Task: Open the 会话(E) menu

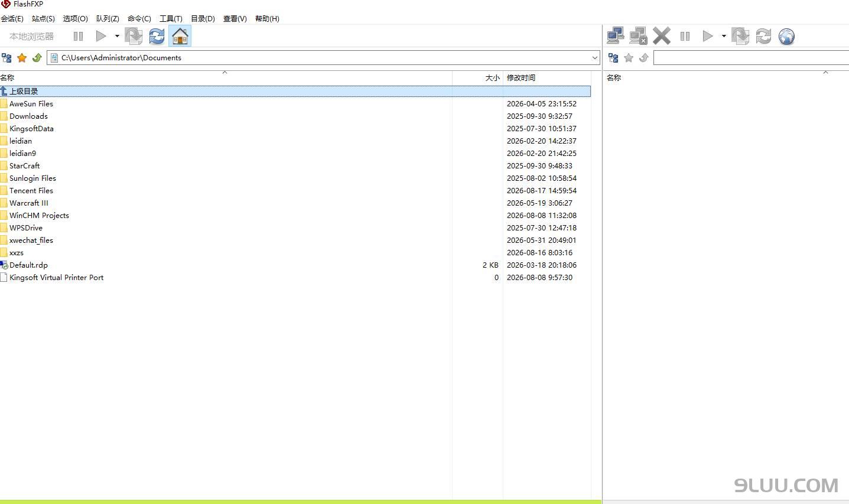Action: click(x=12, y=19)
